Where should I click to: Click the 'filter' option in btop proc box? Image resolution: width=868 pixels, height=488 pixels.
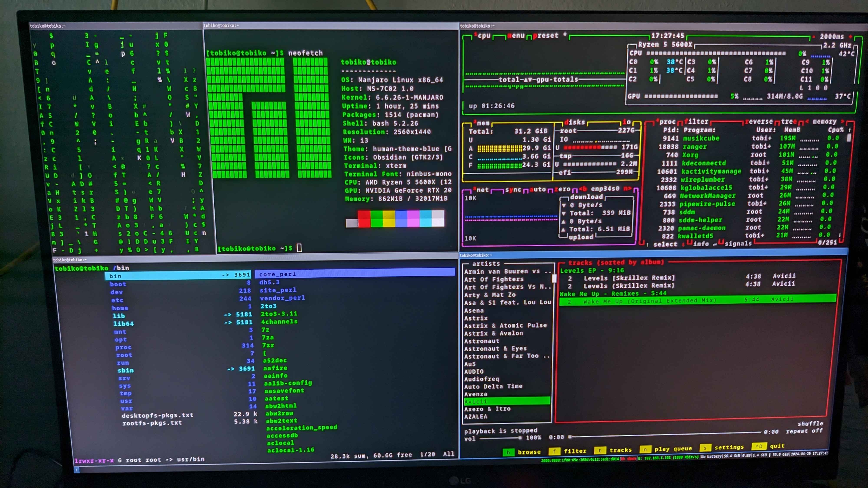point(696,121)
